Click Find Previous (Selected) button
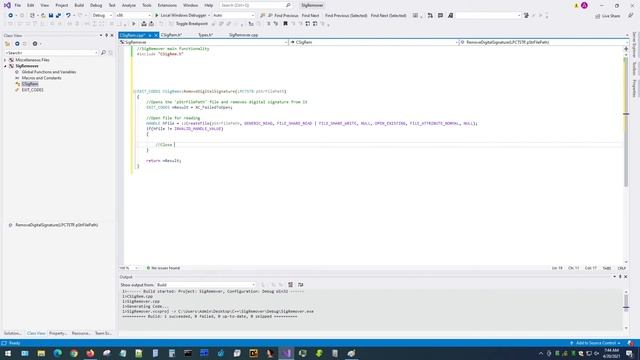This screenshot has width=640, height=360. (346, 16)
